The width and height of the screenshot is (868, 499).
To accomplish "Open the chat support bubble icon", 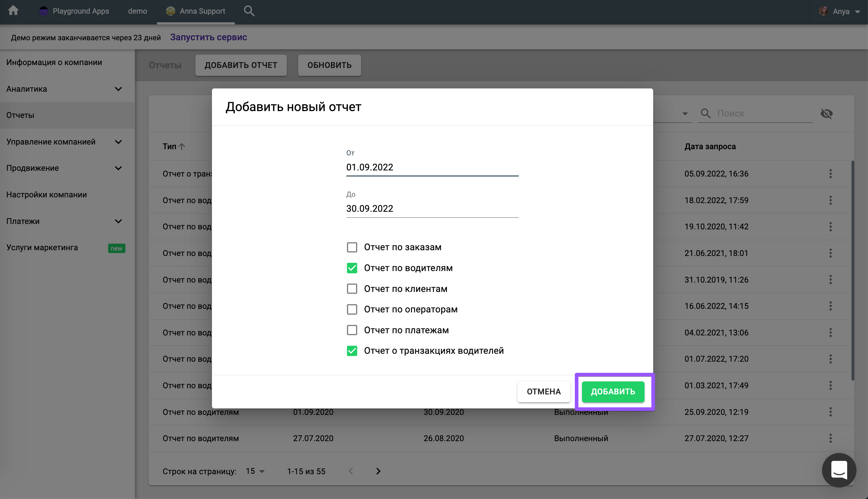I will (x=839, y=470).
